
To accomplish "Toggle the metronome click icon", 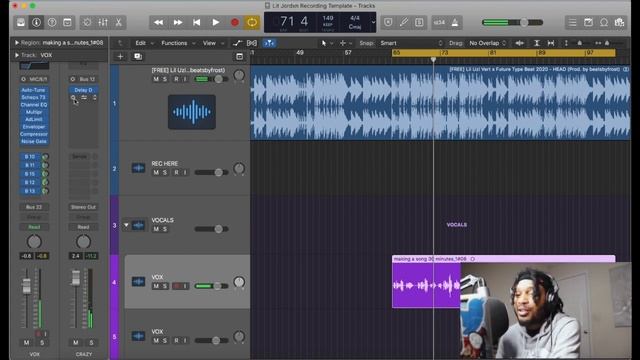I will 455,22.
